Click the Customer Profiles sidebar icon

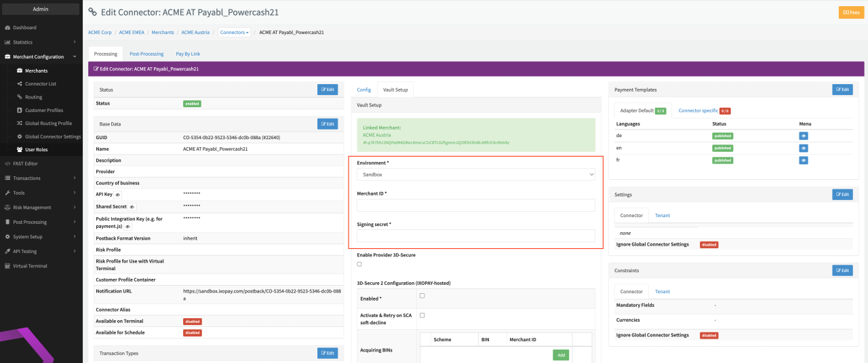coord(20,110)
